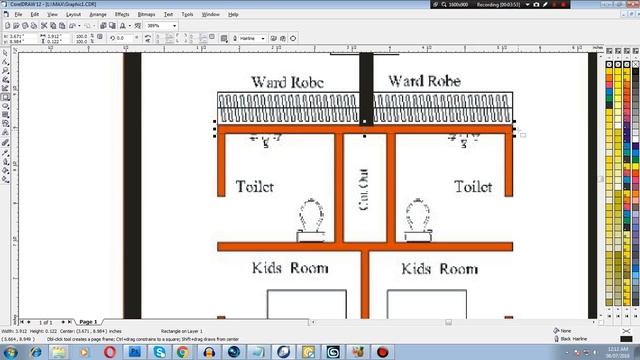640x360 pixels.
Task: Click the To Back icon in property bar
Action: tap(283, 38)
